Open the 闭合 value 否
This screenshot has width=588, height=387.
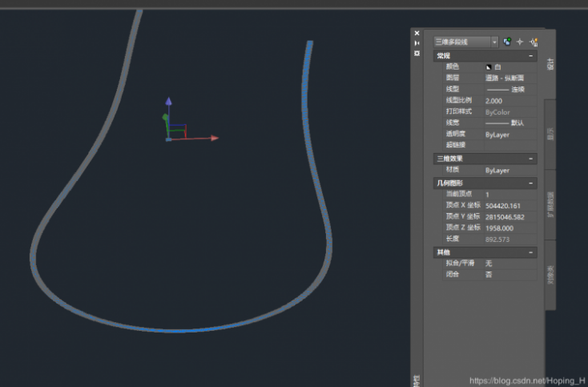[510, 275]
